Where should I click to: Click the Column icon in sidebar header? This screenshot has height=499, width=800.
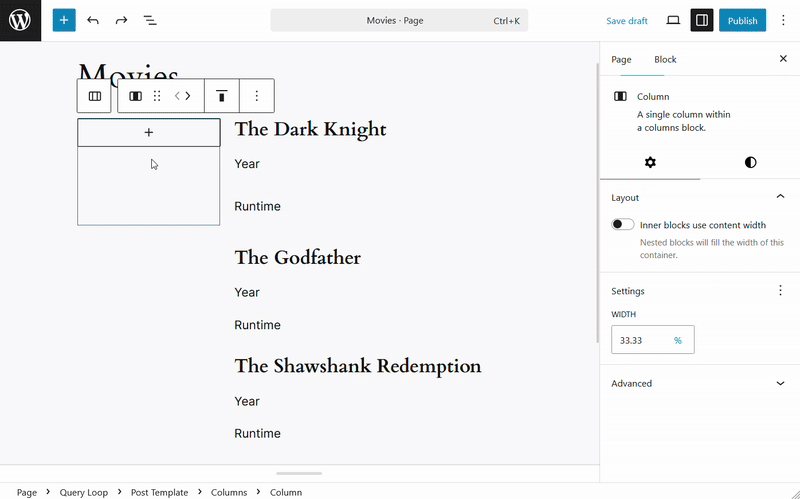[x=620, y=96]
